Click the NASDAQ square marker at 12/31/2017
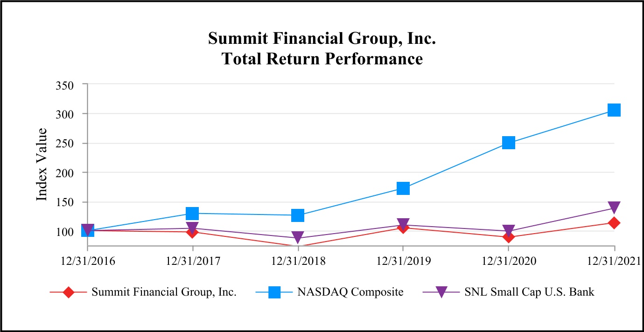 coord(192,213)
